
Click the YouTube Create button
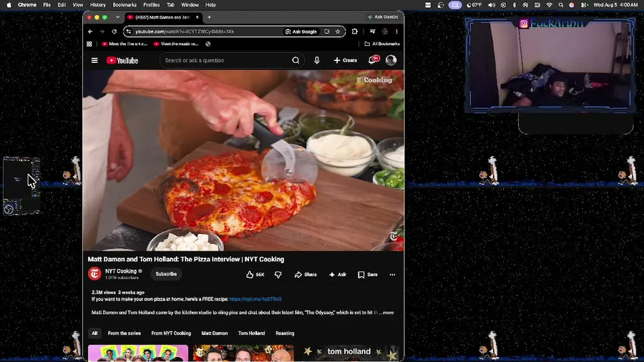click(x=345, y=60)
